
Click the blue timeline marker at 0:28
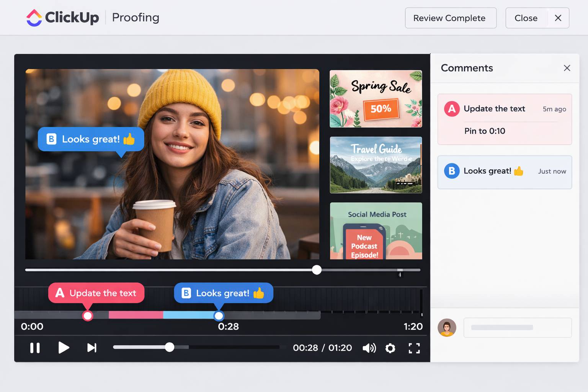(219, 316)
